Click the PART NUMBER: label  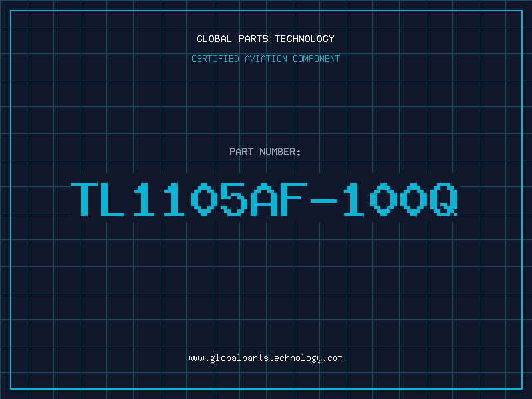click(x=265, y=152)
